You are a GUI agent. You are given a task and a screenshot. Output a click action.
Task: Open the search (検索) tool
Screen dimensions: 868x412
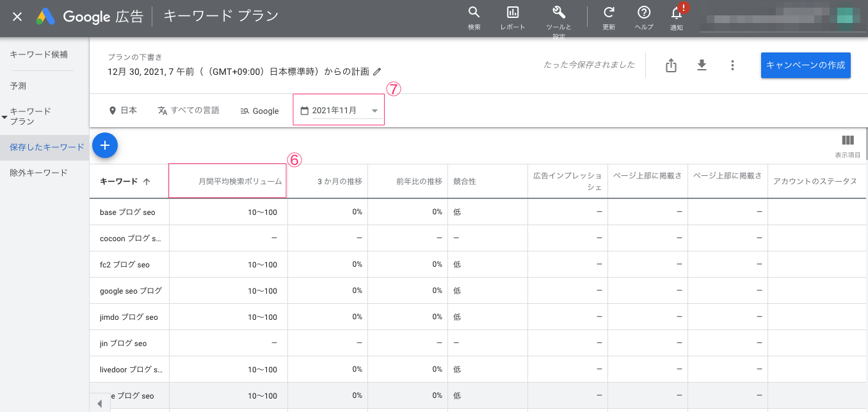click(474, 18)
